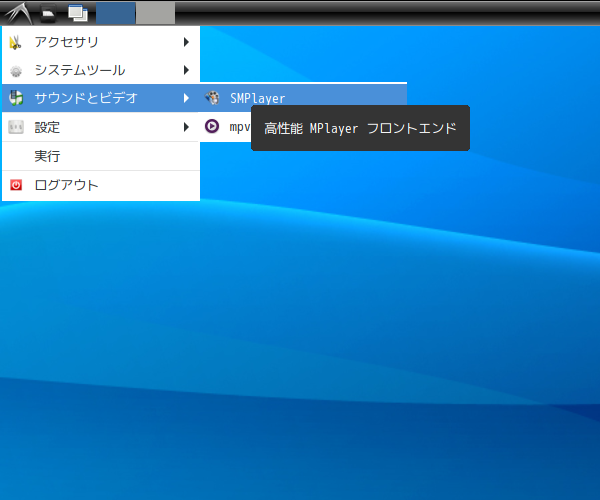
Task: Click the show desktop windows icon
Action: pos(78,13)
